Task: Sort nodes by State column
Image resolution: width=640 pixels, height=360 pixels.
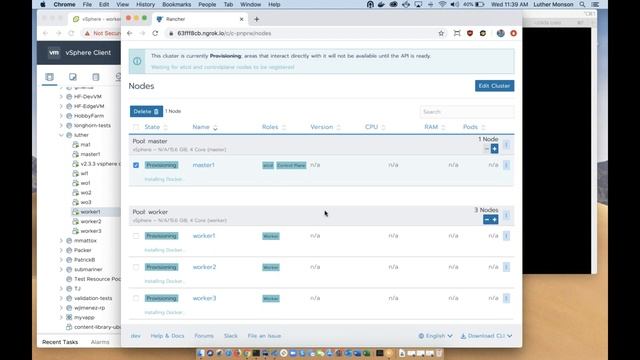Action: pos(156,127)
